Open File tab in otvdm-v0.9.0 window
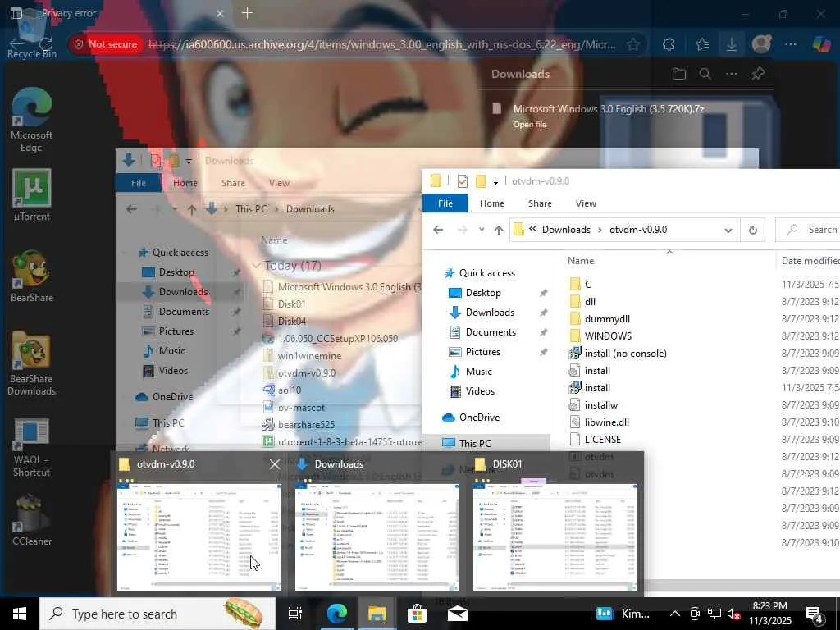The image size is (840, 630). pos(445,203)
